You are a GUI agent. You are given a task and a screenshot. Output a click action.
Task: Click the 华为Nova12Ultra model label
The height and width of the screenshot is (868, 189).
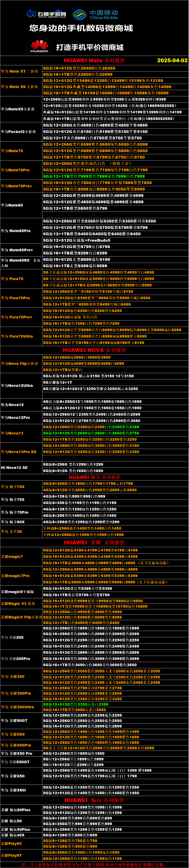coord(17,386)
